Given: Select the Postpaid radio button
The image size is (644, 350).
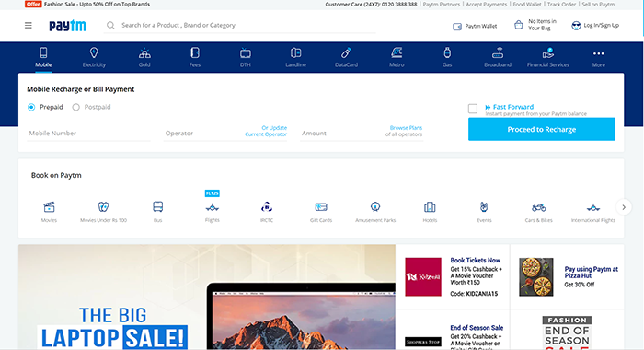Looking at the screenshot, I should coord(76,108).
